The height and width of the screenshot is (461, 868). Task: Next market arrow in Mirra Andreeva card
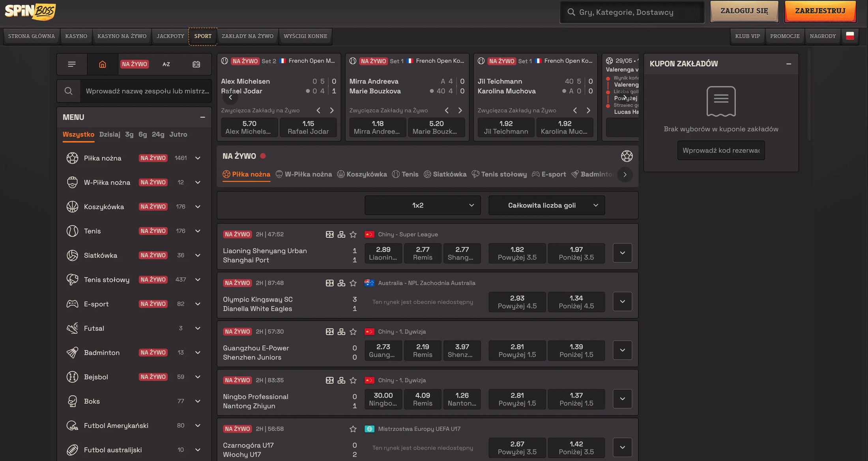pos(460,111)
